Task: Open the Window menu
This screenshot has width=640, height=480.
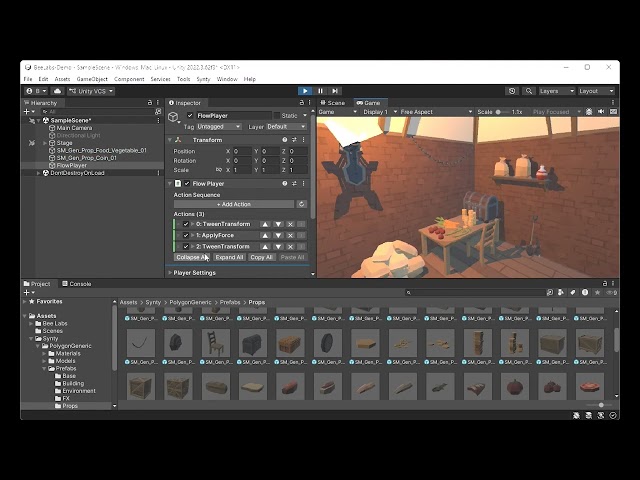Action: (227, 79)
